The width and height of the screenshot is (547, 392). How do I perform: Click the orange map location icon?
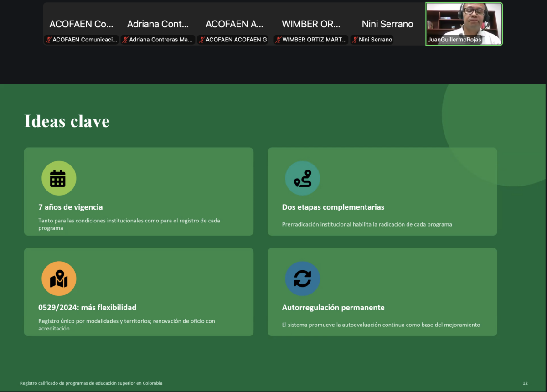(x=59, y=279)
